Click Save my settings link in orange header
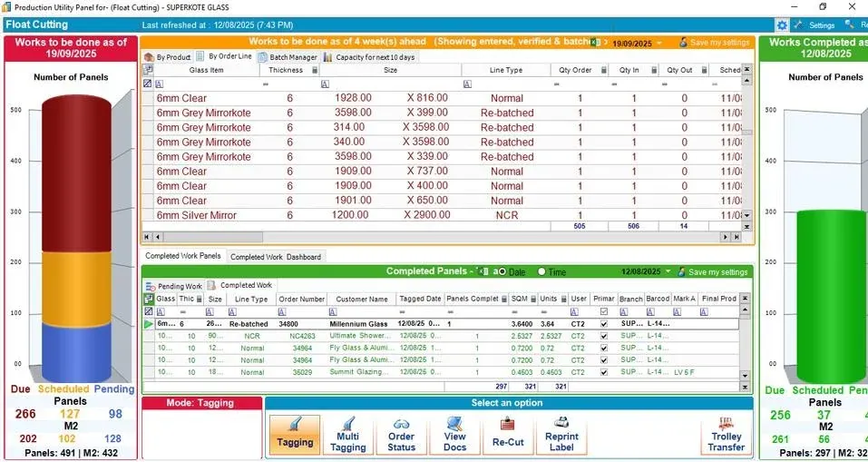 719,43
